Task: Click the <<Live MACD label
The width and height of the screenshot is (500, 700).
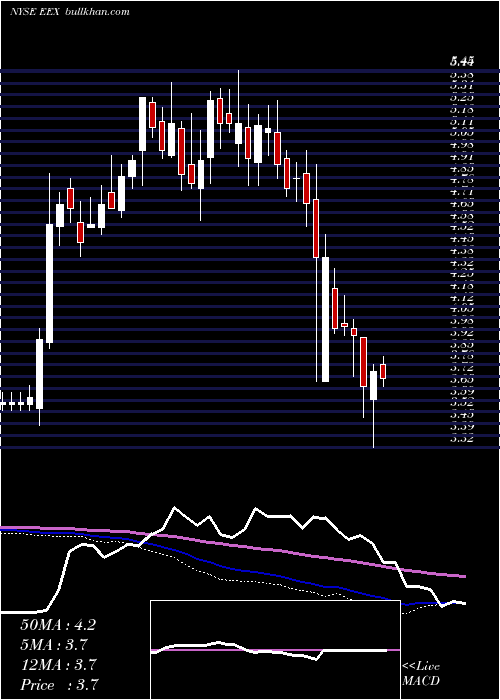Action: 421,674
